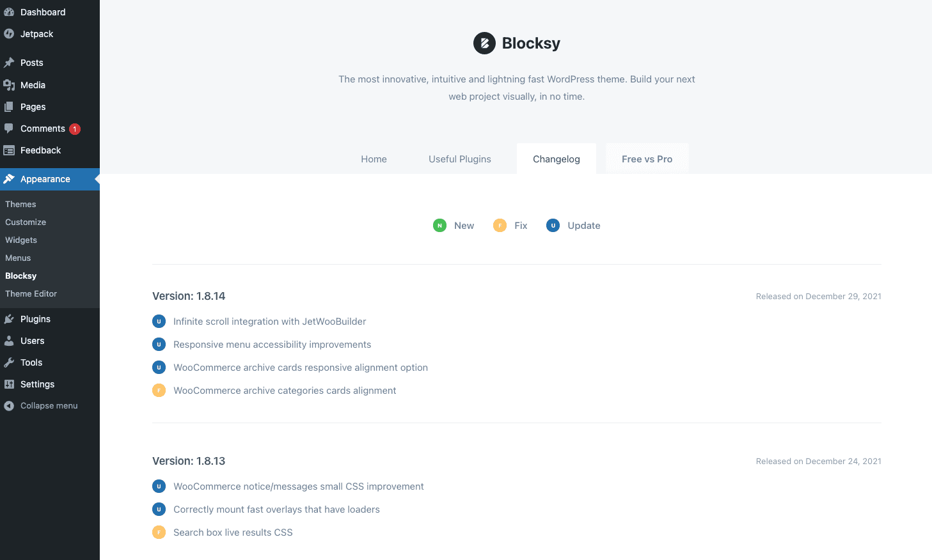Click fix badge beside Search box live results
This screenshot has height=560, width=932.
(159, 533)
